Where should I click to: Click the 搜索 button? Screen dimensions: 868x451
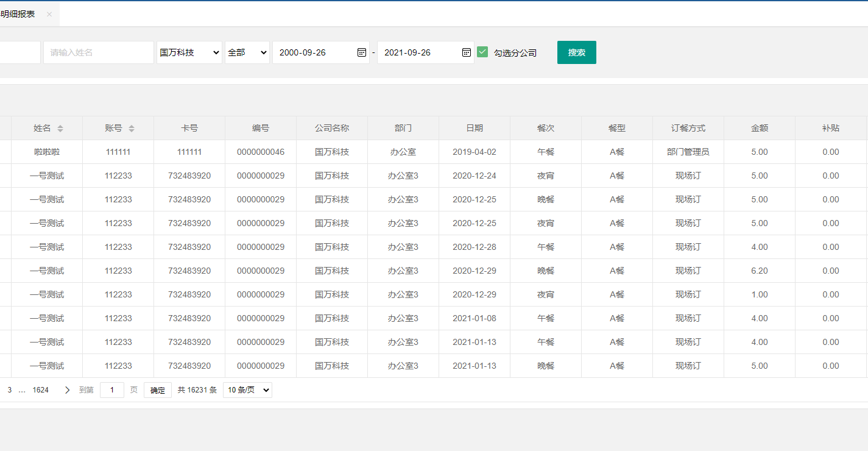pos(576,52)
